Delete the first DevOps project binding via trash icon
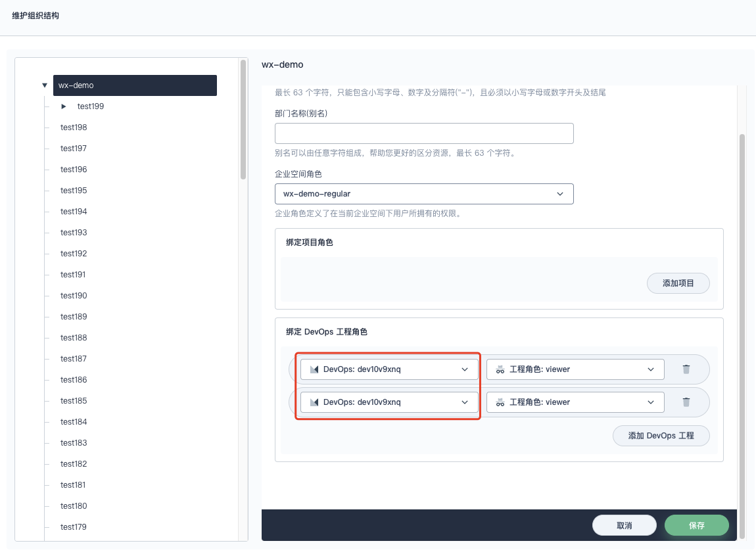Image resolution: width=756 pixels, height=560 pixels. tap(688, 369)
